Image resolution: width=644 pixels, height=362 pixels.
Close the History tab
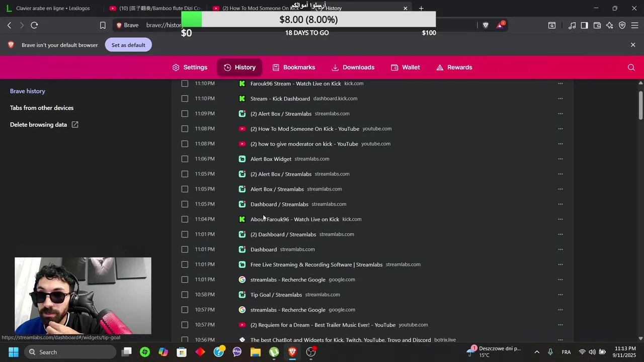(405, 8)
